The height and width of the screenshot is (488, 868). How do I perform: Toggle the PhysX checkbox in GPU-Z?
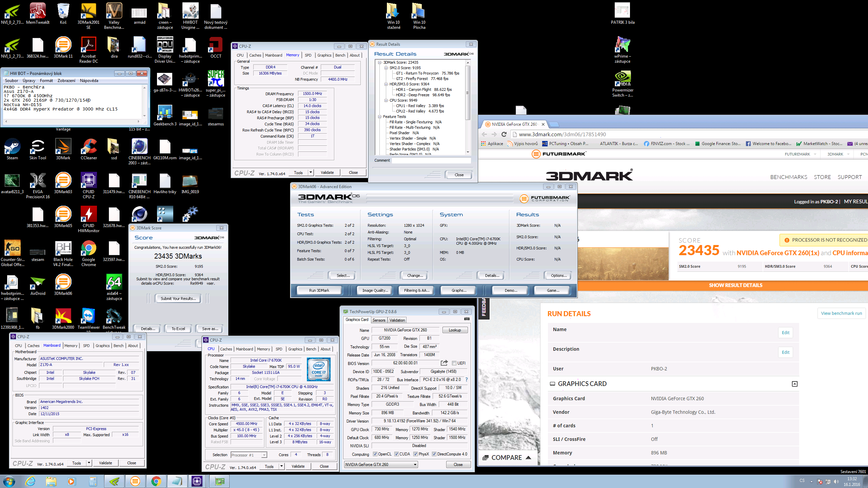tap(415, 454)
